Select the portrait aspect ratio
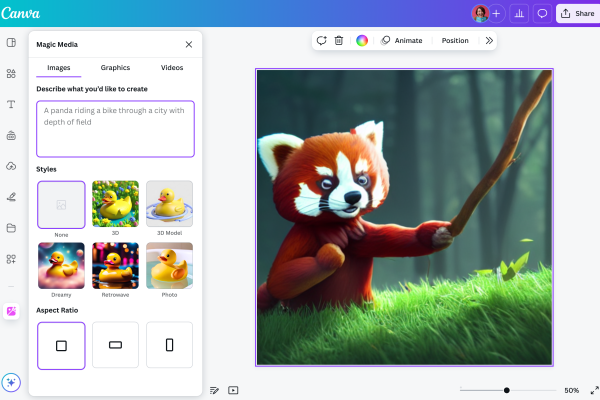 point(169,345)
